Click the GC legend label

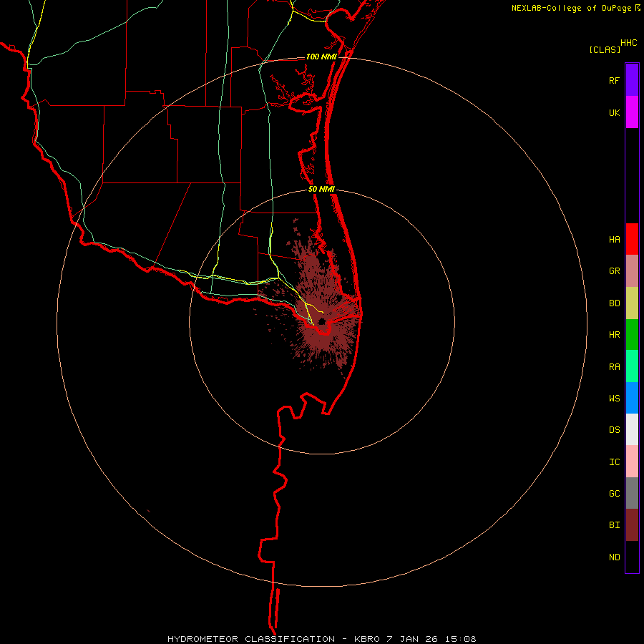coord(614,494)
